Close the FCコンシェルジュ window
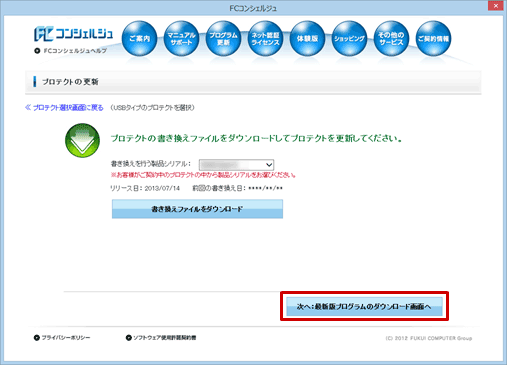Viewport: 507px width, 365px height. (496, 6)
